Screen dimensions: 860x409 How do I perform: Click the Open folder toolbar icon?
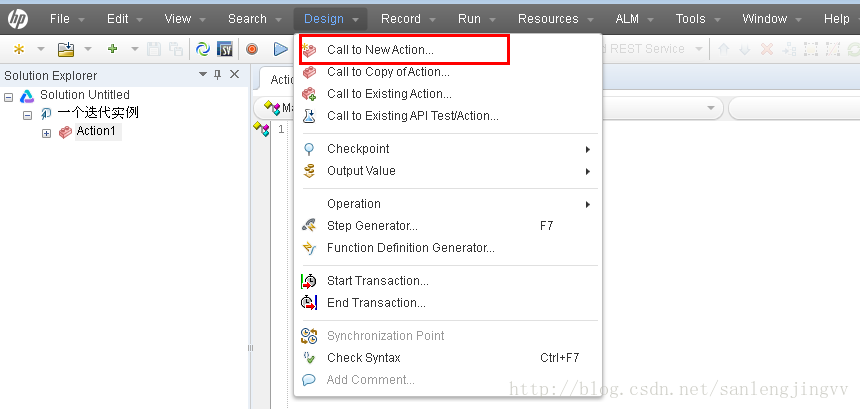(x=66, y=49)
